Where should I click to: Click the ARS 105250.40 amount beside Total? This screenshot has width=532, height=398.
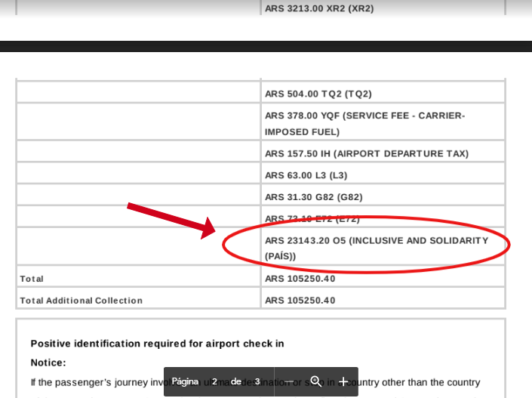[300, 279]
